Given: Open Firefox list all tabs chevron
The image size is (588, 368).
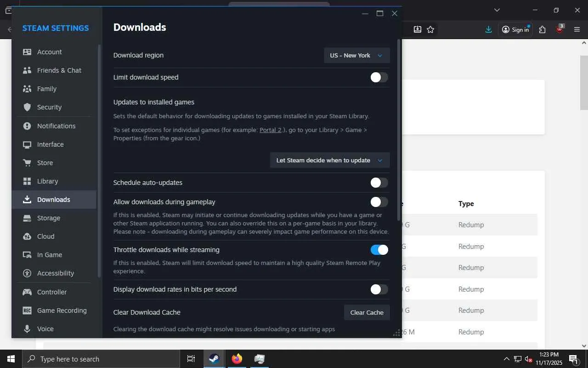Looking at the screenshot, I should pyautogui.click(x=497, y=10).
